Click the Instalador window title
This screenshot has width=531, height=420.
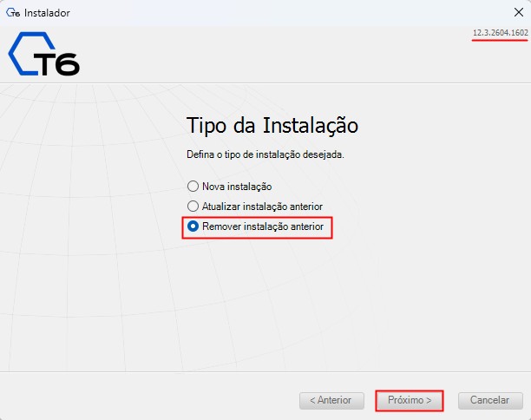click(47, 13)
